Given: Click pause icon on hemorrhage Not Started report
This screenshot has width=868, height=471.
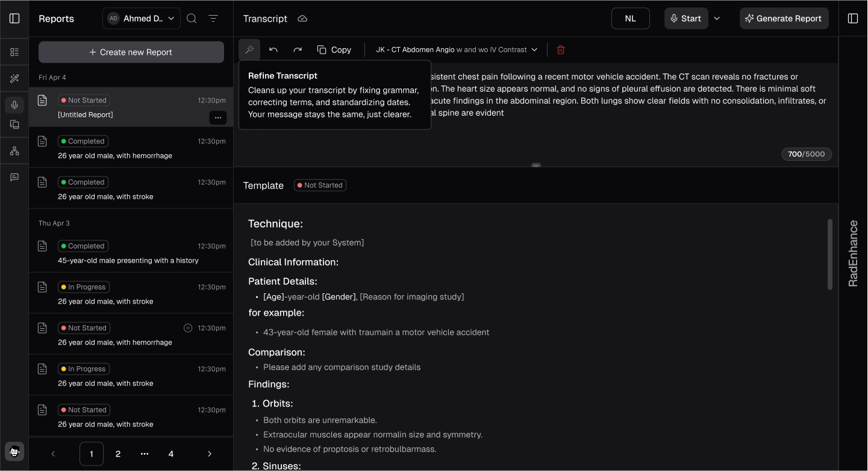Looking at the screenshot, I should pos(188,328).
